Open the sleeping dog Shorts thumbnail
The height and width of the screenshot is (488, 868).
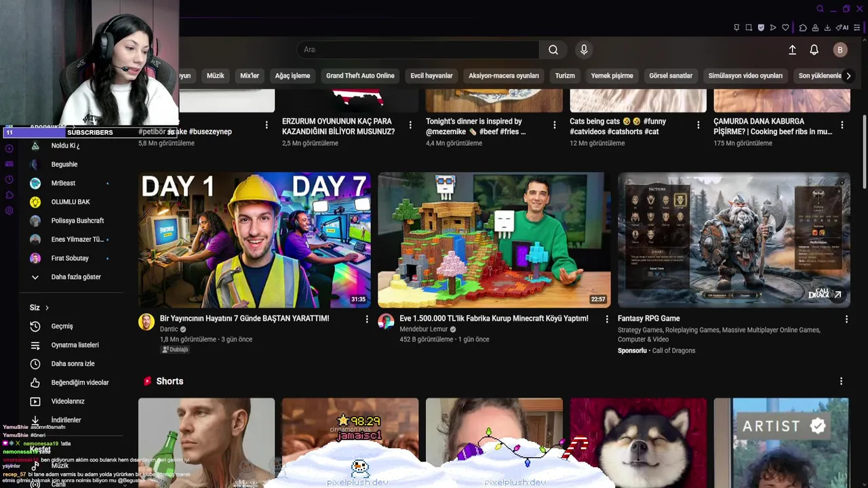(638, 443)
